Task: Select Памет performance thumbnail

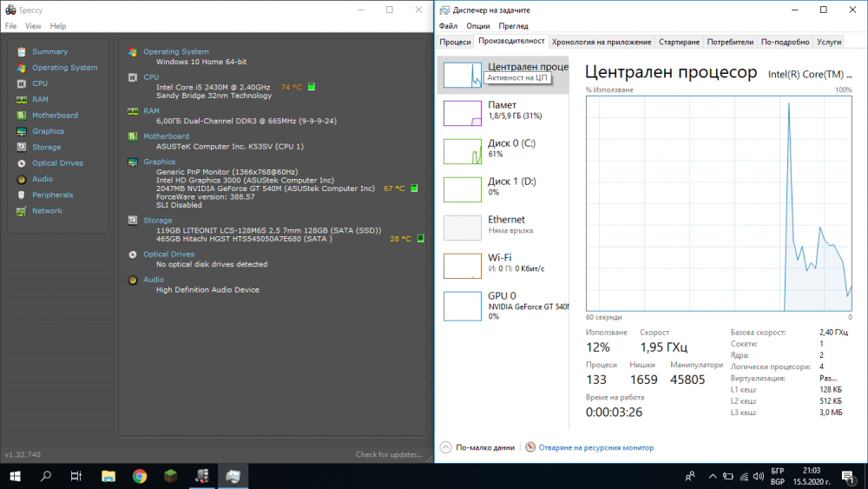Action: [x=463, y=113]
